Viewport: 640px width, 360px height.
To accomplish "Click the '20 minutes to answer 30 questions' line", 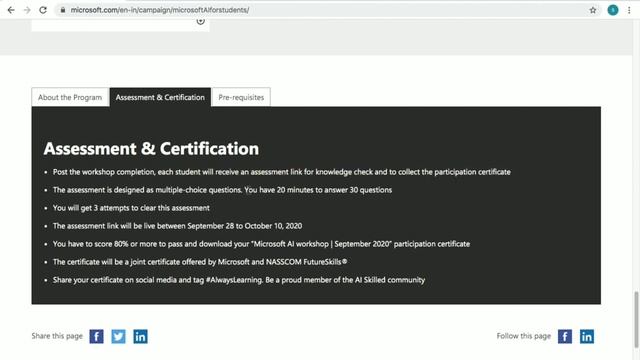I will tap(222, 190).
